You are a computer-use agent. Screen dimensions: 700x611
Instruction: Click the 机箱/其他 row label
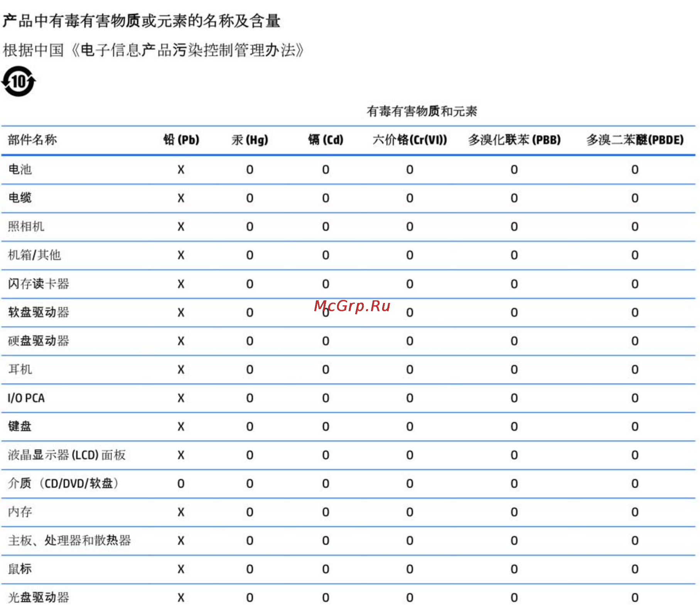[34, 255]
